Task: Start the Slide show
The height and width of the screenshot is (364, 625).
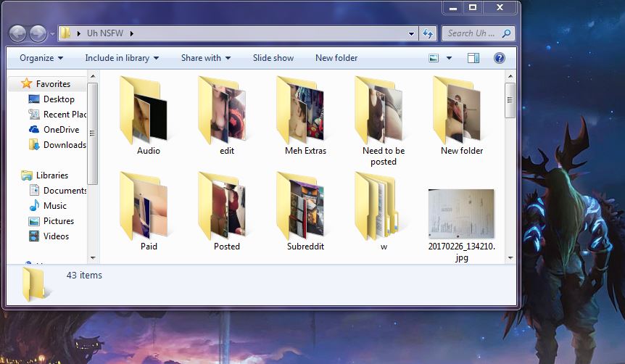Action: click(273, 58)
